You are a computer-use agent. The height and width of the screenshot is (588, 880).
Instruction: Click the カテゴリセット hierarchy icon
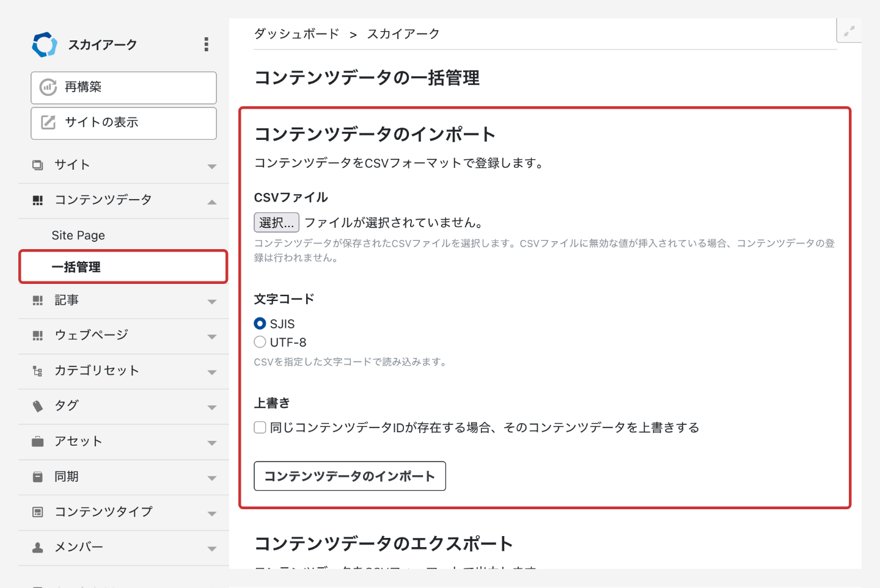(38, 371)
